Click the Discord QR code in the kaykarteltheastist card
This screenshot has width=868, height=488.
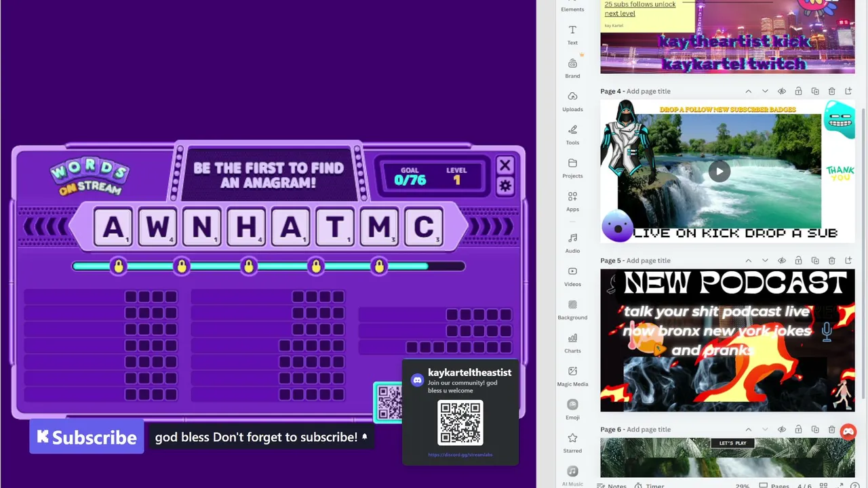pyautogui.click(x=460, y=423)
